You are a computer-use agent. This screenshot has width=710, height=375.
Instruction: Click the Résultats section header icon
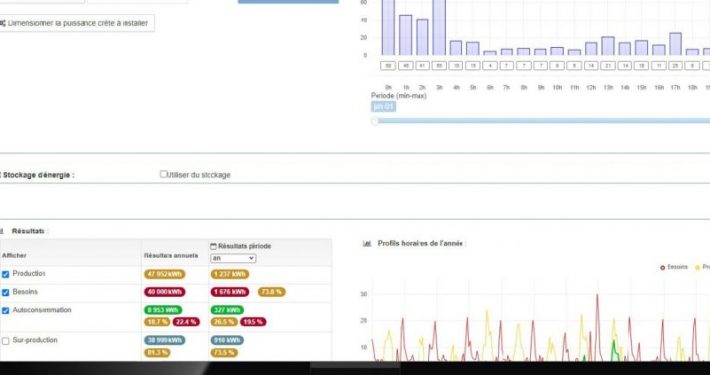pos(1,231)
